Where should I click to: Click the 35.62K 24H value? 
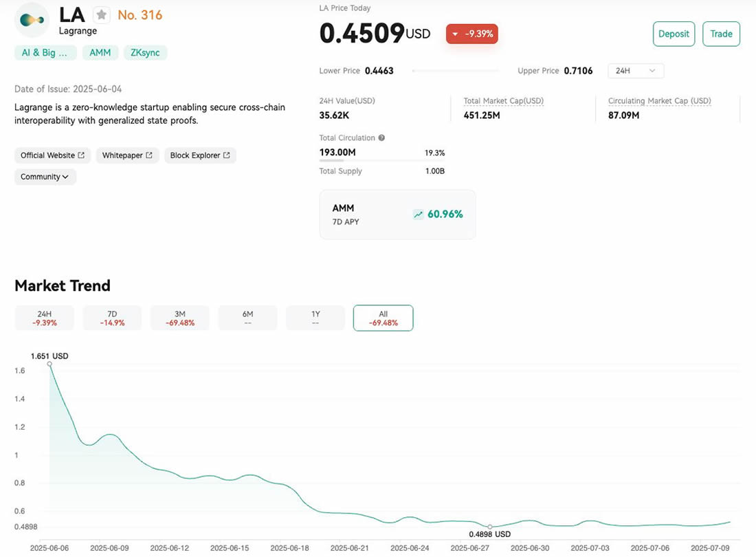coord(334,116)
